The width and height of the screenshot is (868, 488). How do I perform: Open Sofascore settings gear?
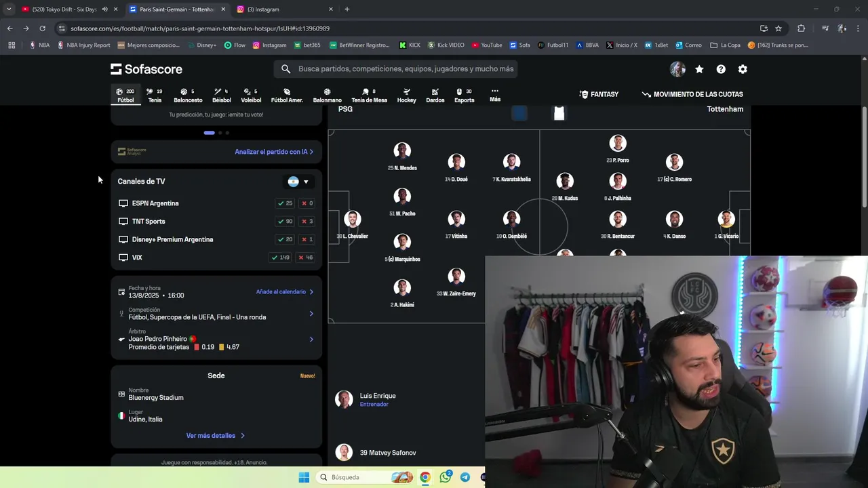(x=743, y=69)
